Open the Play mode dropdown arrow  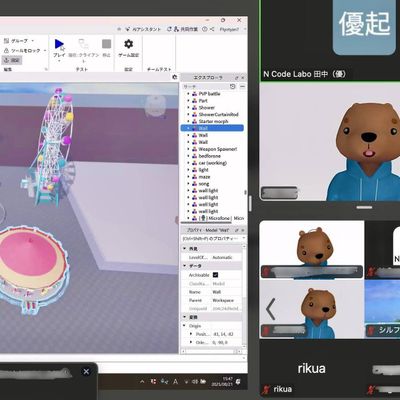click(59, 61)
